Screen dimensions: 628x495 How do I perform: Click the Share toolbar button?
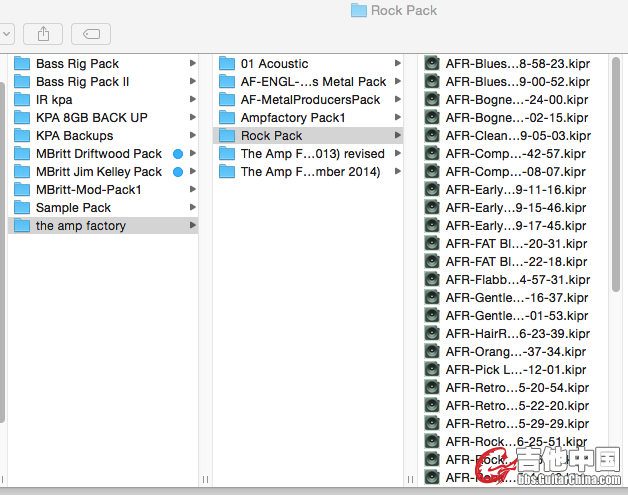coord(43,33)
